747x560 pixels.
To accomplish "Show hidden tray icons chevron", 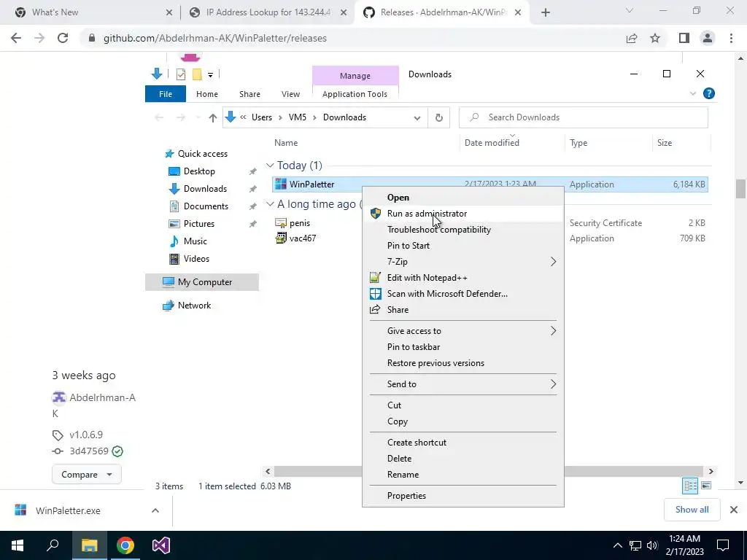I will tap(617, 545).
